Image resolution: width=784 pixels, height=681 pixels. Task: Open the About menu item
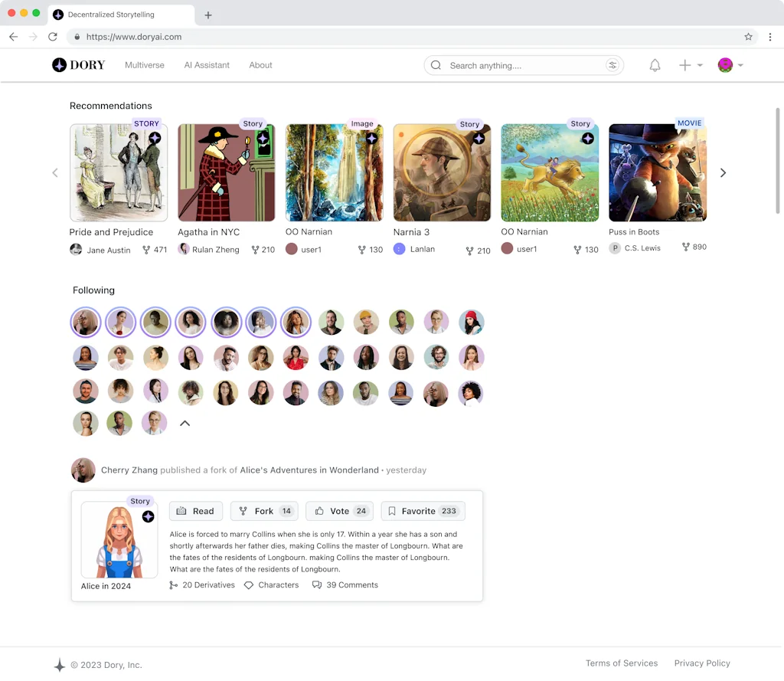(x=260, y=65)
